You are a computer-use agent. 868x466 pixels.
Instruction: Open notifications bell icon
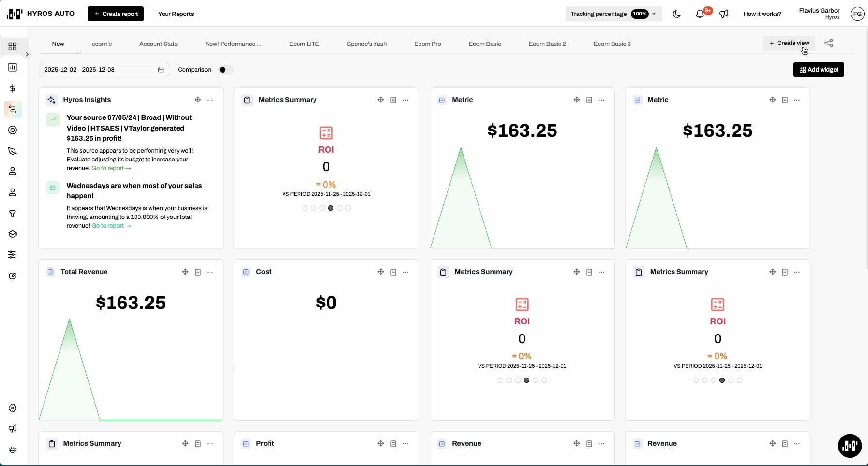[x=700, y=14]
